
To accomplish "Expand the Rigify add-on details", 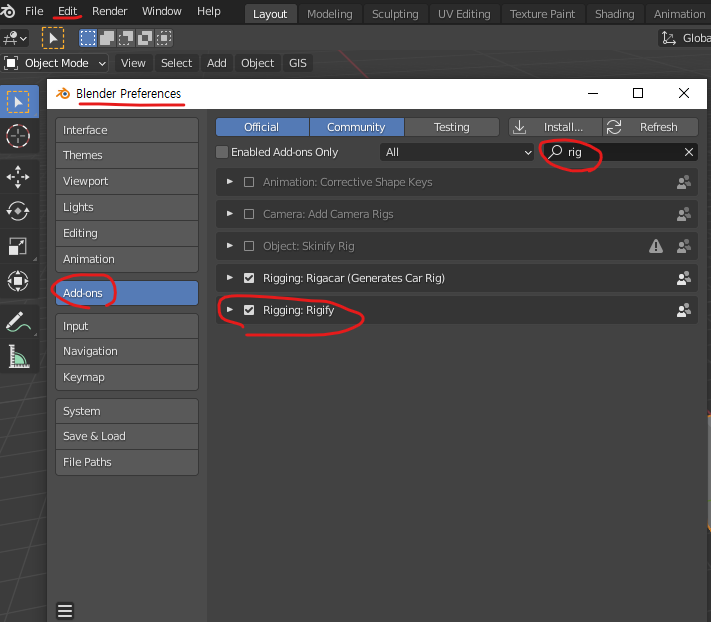I will pyautogui.click(x=230, y=310).
